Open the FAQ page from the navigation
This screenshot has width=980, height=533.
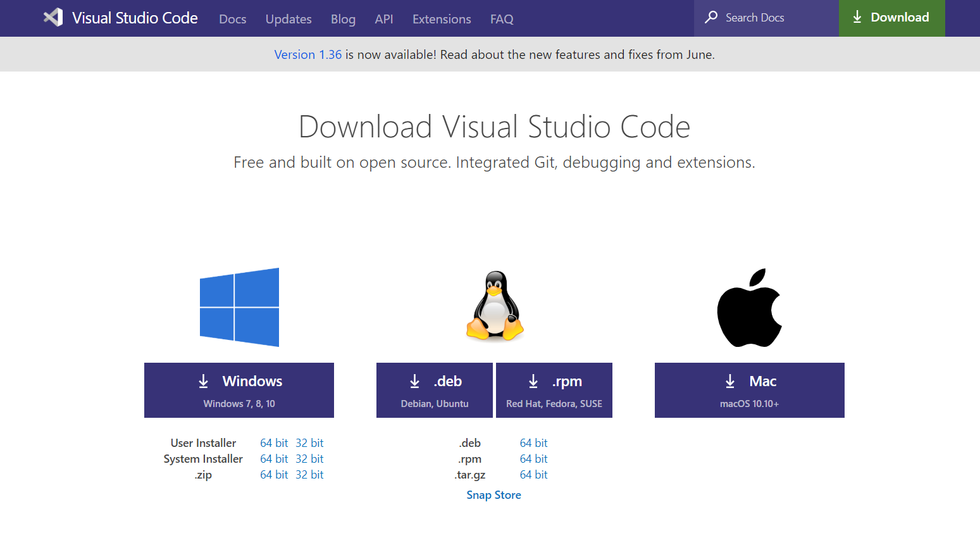[501, 19]
